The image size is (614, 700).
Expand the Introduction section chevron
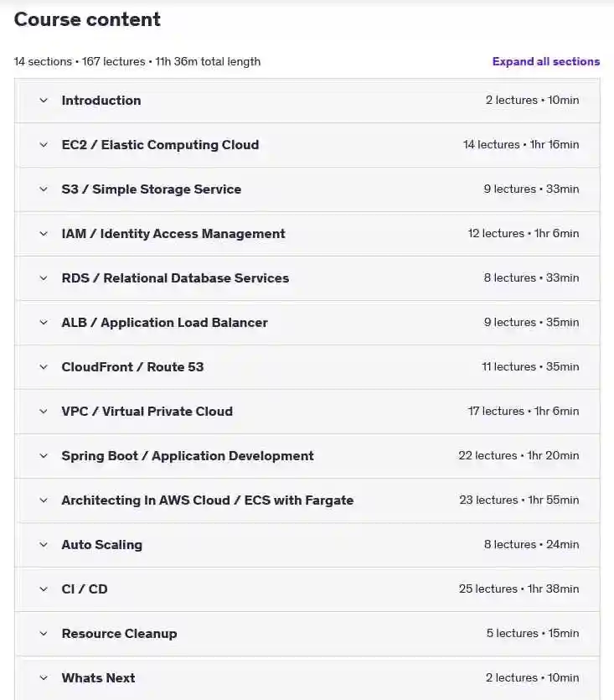pyautogui.click(x=44, y=101)
